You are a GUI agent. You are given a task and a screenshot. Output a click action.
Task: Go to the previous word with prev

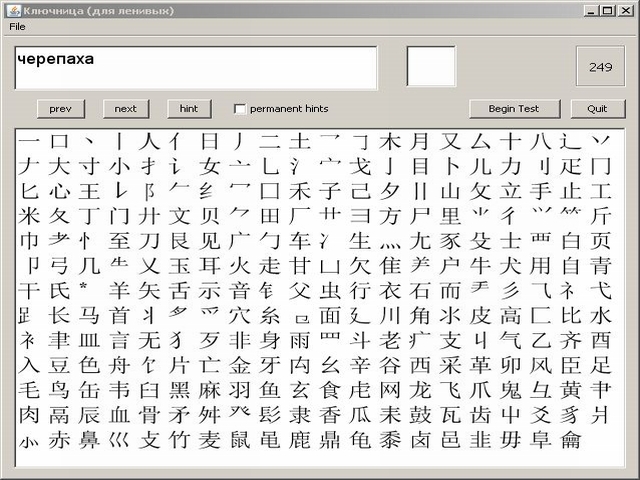click(x=61, y=109)
